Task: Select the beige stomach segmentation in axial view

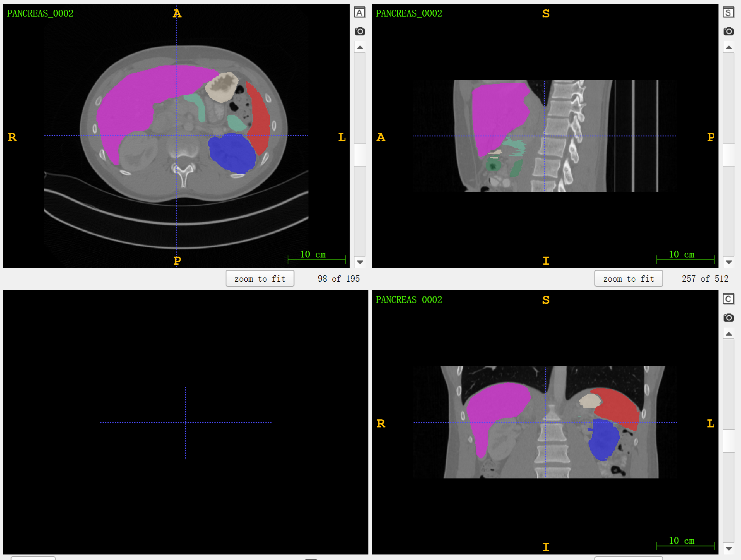Action: tap(221, 87)
